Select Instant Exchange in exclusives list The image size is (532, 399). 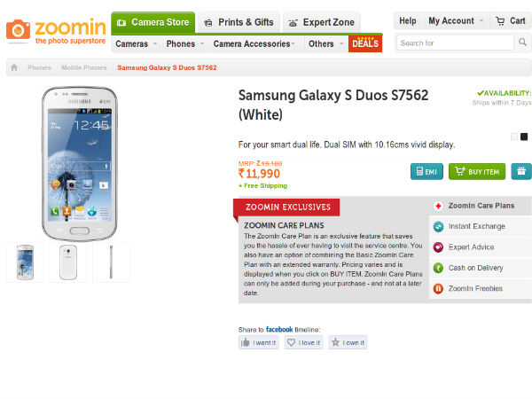(x=479, y=227)
